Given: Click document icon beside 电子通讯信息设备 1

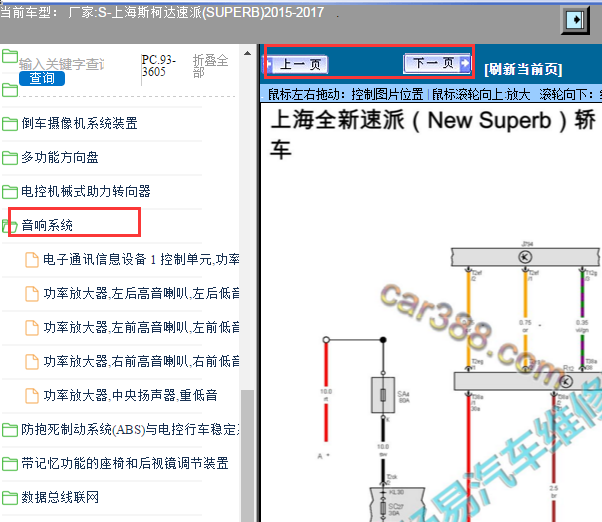Looking at the screenshot, I should [31, 260].
